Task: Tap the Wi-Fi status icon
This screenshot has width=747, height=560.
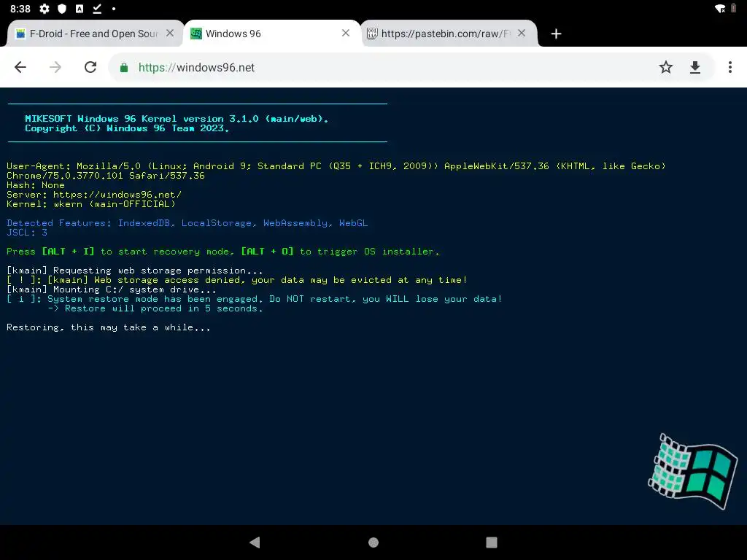Action: coord(720,9)
